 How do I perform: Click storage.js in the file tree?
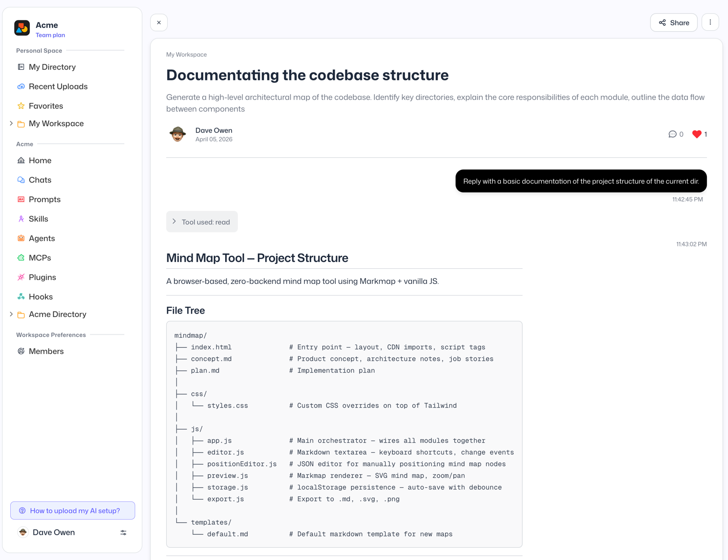tap(228, 487)
